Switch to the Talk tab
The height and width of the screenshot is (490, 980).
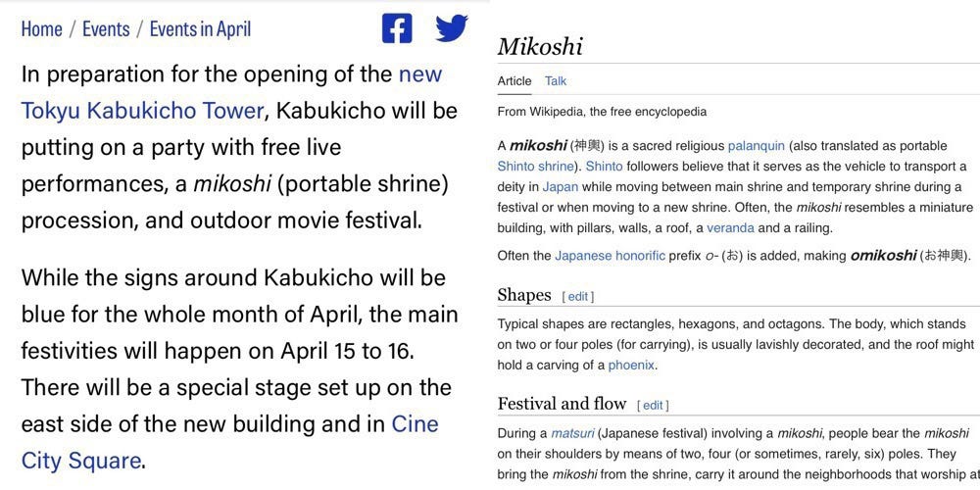click(556, 80)
